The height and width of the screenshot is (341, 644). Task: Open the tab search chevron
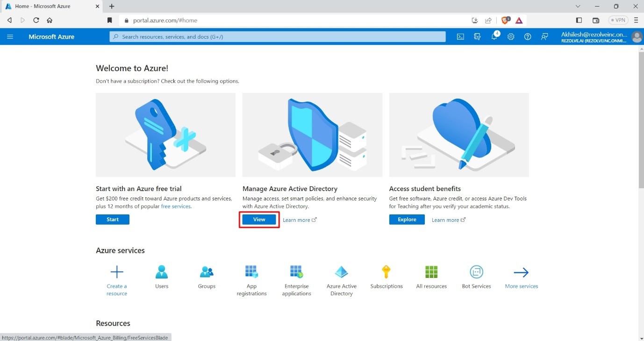click(x=578, y=7)
